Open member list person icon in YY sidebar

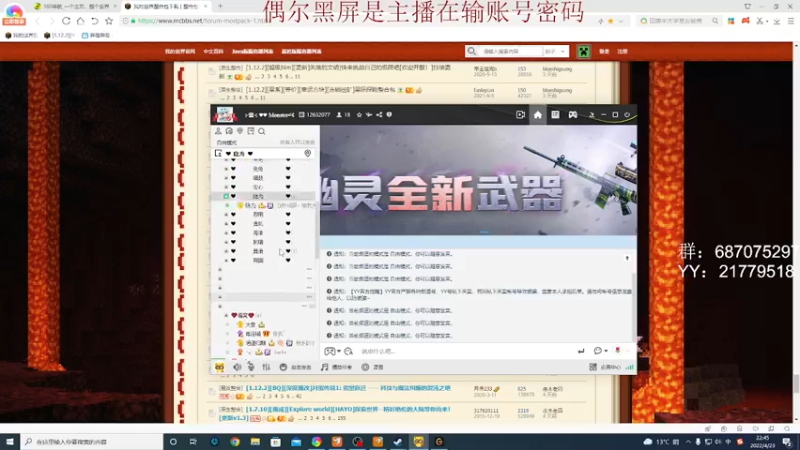point(218,131)
